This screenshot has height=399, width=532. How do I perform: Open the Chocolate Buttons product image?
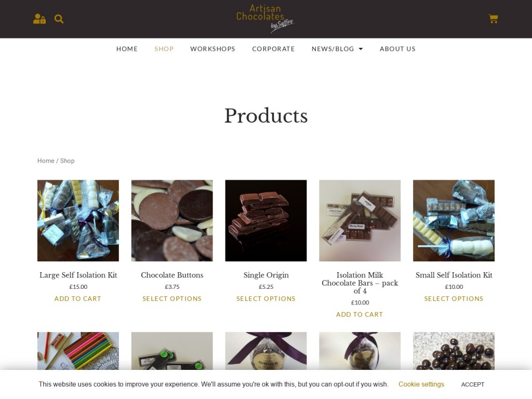172,220
